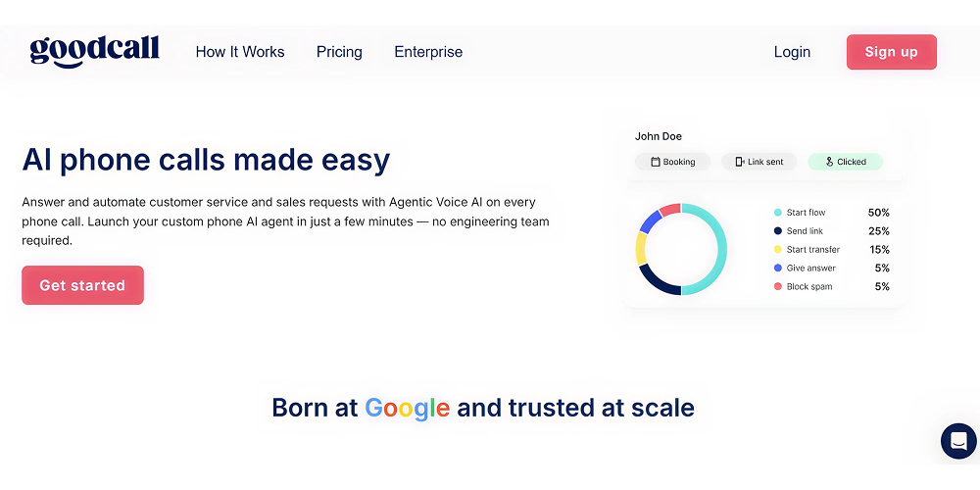
Task: Open the Enterprise menu item
Action: point(428,52)
